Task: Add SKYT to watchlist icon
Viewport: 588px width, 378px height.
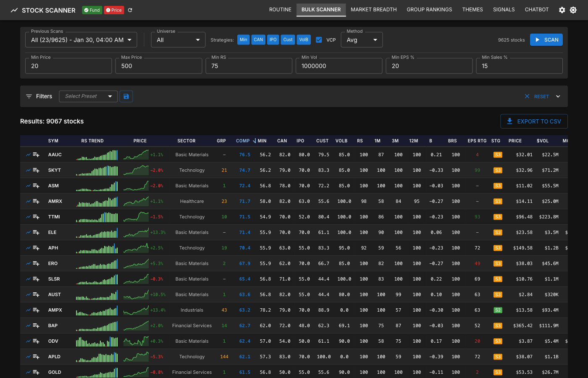Action: pyautogui.click(x=36, y=170)
